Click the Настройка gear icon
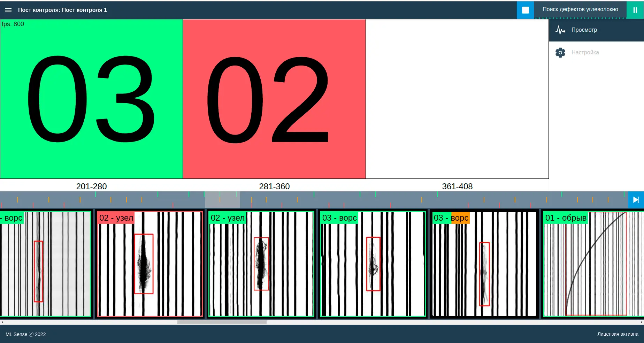This screenshot has width=644, height=343. (560, 53)
